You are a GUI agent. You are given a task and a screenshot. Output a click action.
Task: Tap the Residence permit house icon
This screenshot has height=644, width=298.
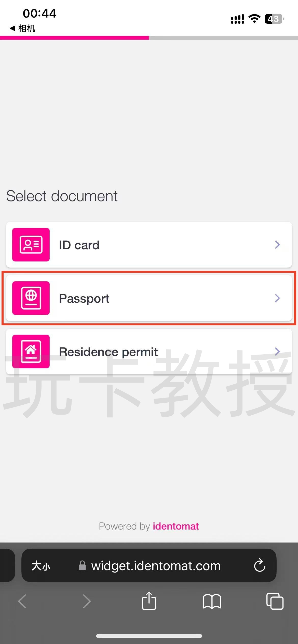tap(31, 352)
